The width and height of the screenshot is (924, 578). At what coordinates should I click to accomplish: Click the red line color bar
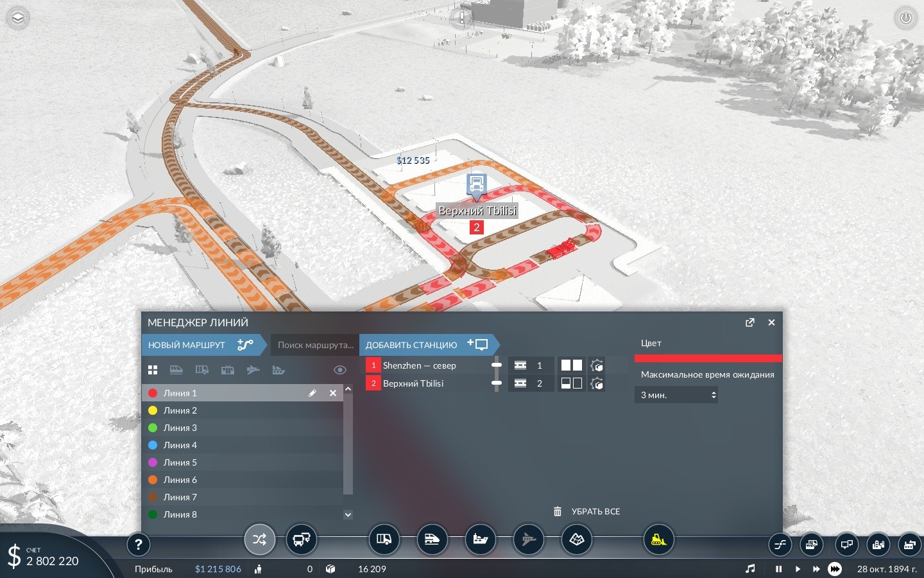click(x=708, y=358)
